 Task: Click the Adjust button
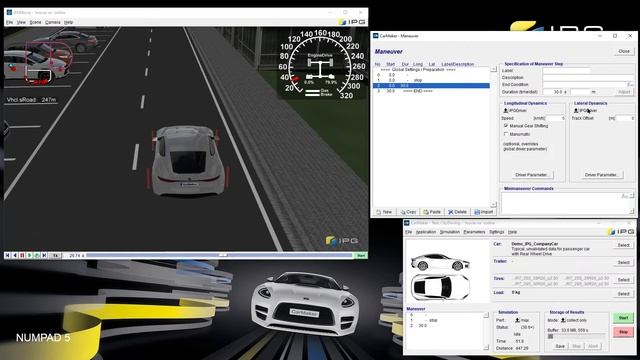click(x=624, y=92)
